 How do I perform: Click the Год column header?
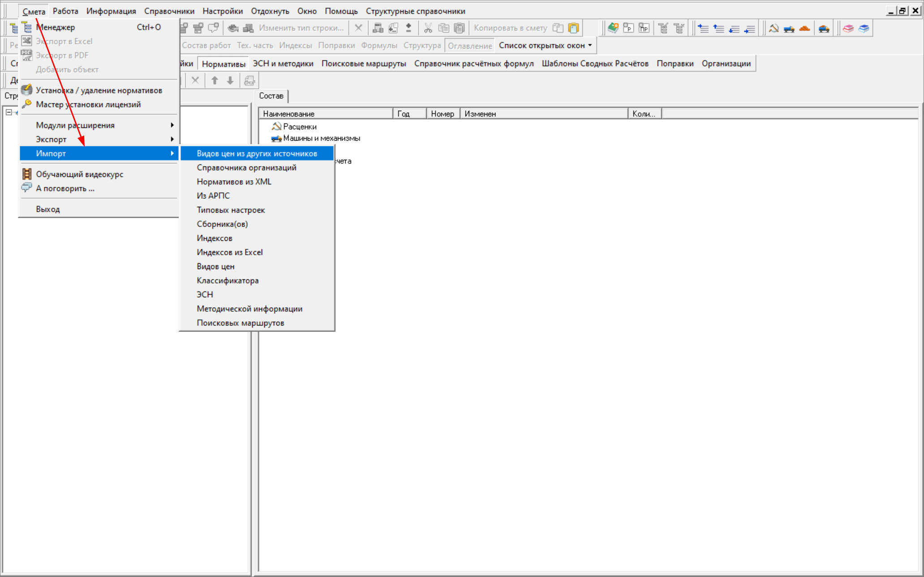(410, 114)
